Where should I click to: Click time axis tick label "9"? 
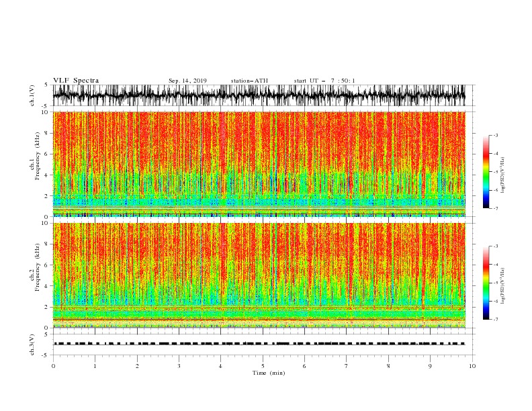tap(430, 366)
